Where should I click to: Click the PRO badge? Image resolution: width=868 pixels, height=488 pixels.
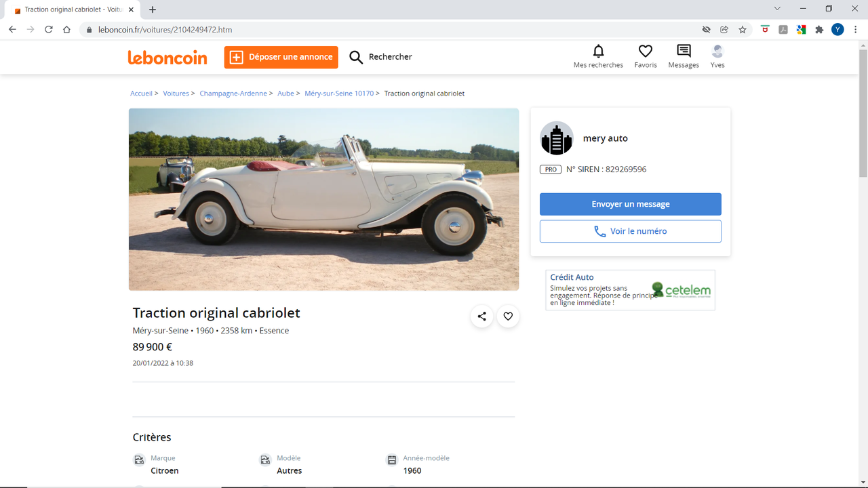(x=551, y=169)
